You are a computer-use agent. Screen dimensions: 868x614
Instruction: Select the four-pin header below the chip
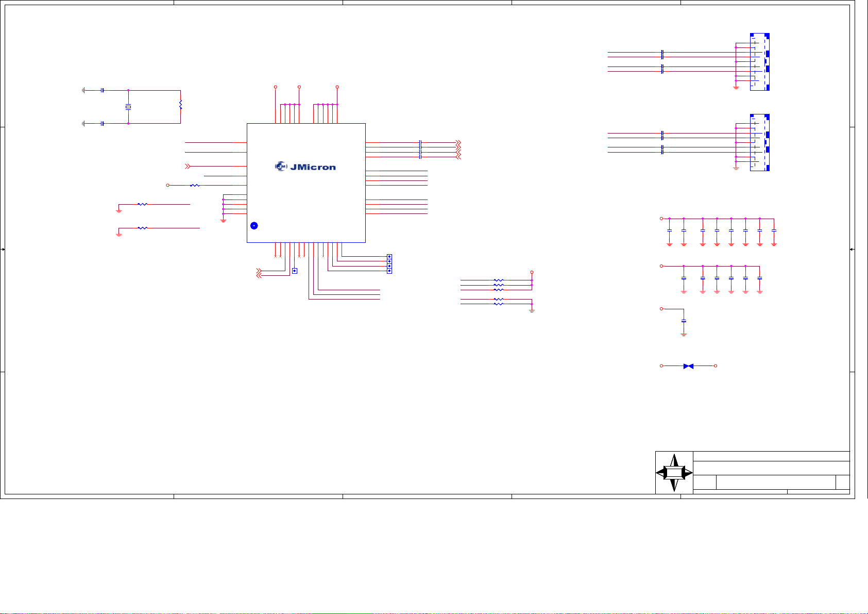point(389,264)
